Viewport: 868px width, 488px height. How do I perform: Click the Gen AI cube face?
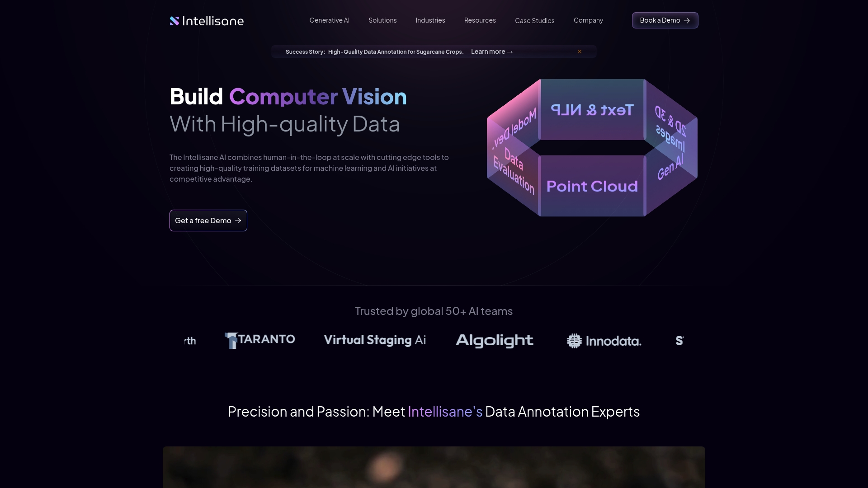click(671, 167)
